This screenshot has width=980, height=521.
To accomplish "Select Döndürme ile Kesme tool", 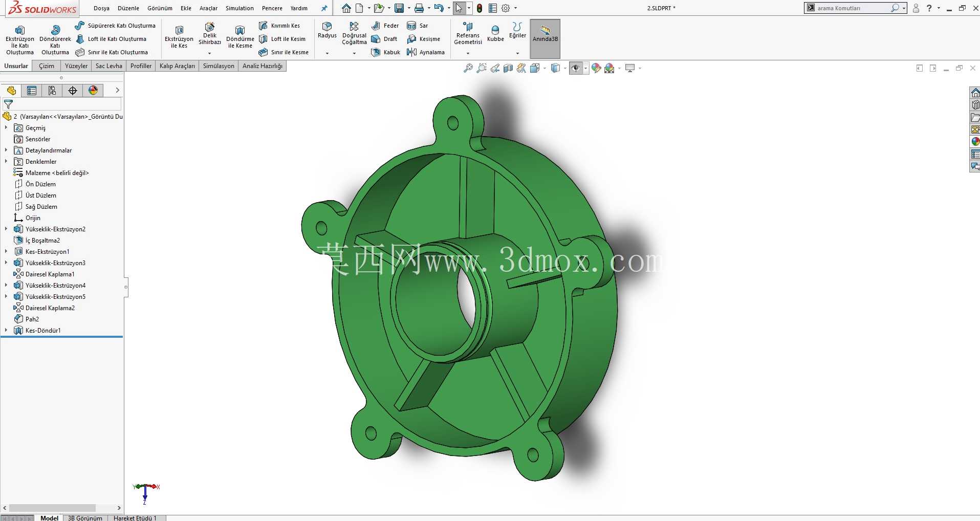I will click(240, 37).
